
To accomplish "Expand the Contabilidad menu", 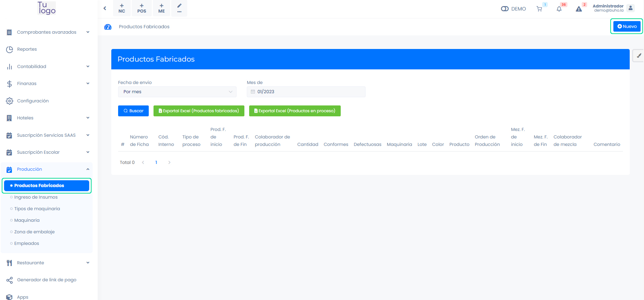I will 48,67.
